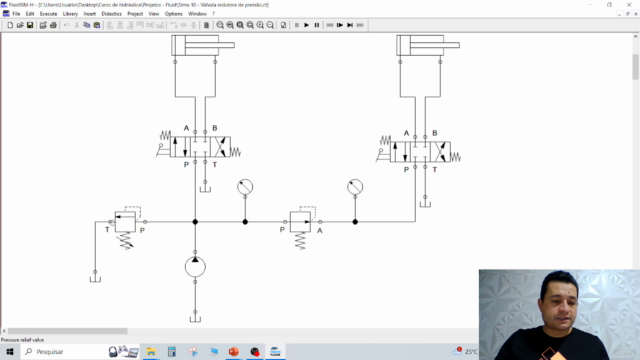Click the Cut scissors icon
Screen dimensions: 640x360
pos(76,25)
